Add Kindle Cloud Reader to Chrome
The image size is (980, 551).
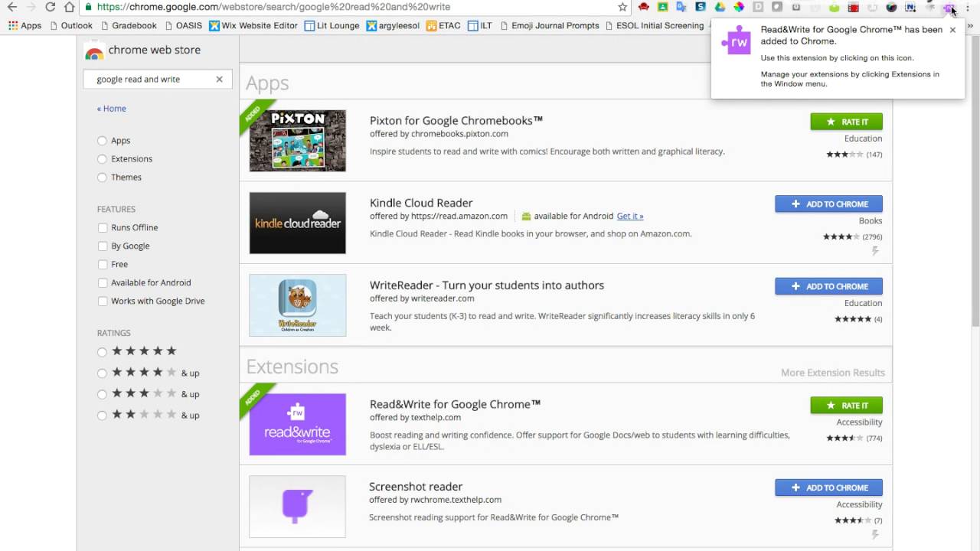pyautogui.click(x=828, y=204)
